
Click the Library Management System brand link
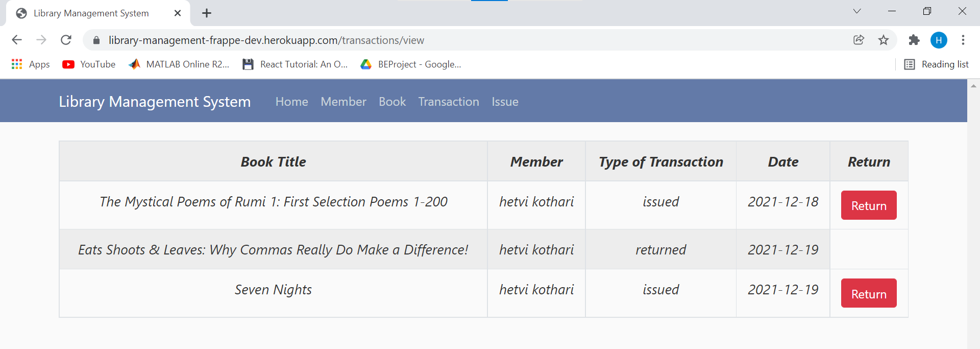point(155,102)
